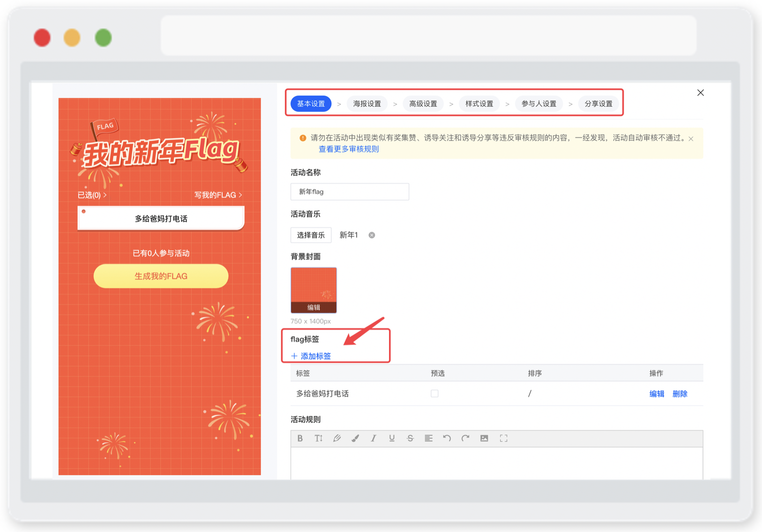Viewport: 762px width, 532px height.
Task: Open text alignment options
Action: [x=428, y=438]
